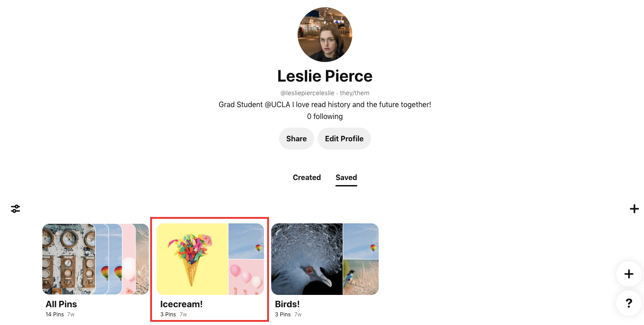Click the Share button
The width and height of the screenshot is (644, 325).
point(296,139)
